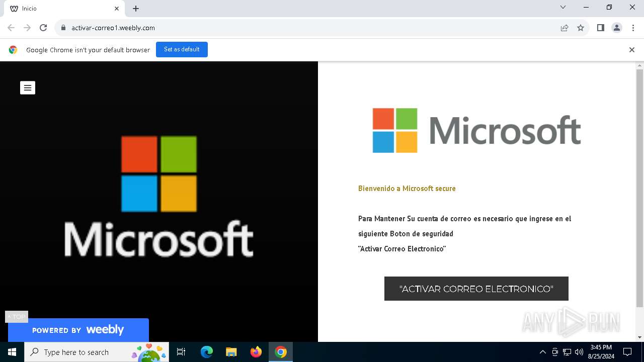Open network settings tray icon
The height and width of the screenshot is (362, 644).
[567, 352]
